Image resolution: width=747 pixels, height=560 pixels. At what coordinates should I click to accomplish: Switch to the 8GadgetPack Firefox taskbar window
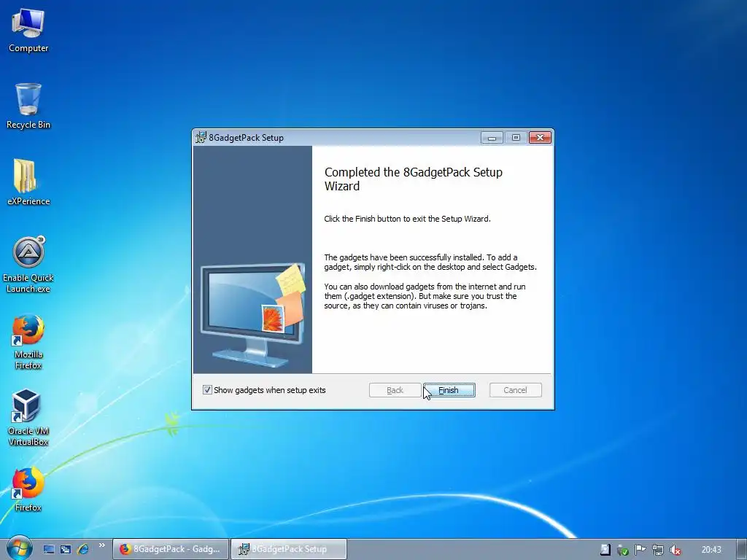tap(171, 549)
